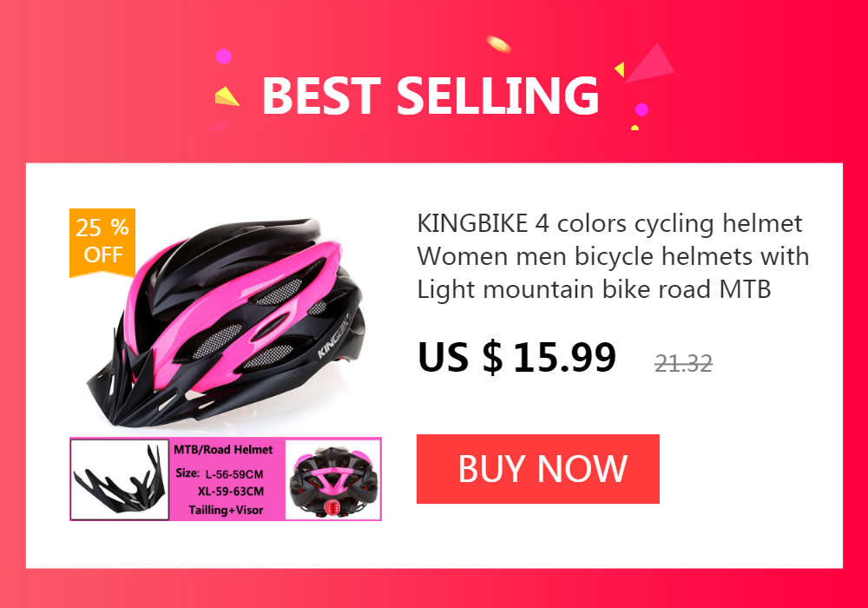Click the pink triangle confetti decoration

(650, 63)
